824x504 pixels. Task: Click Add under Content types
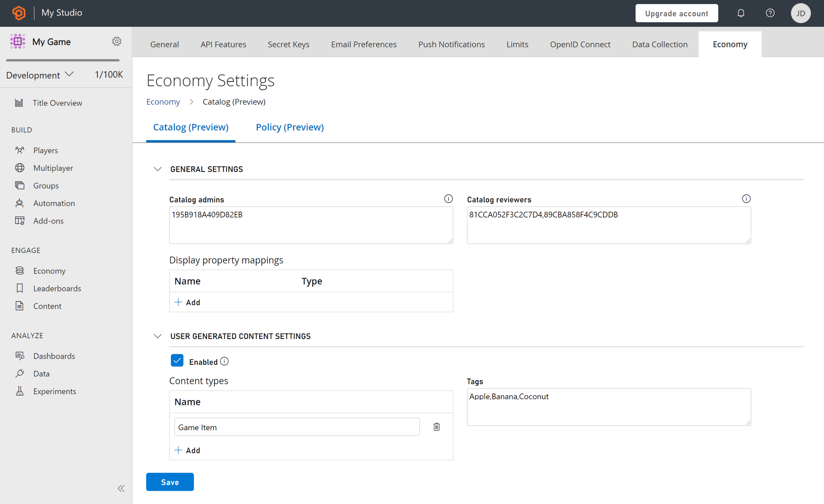[187, 450]
